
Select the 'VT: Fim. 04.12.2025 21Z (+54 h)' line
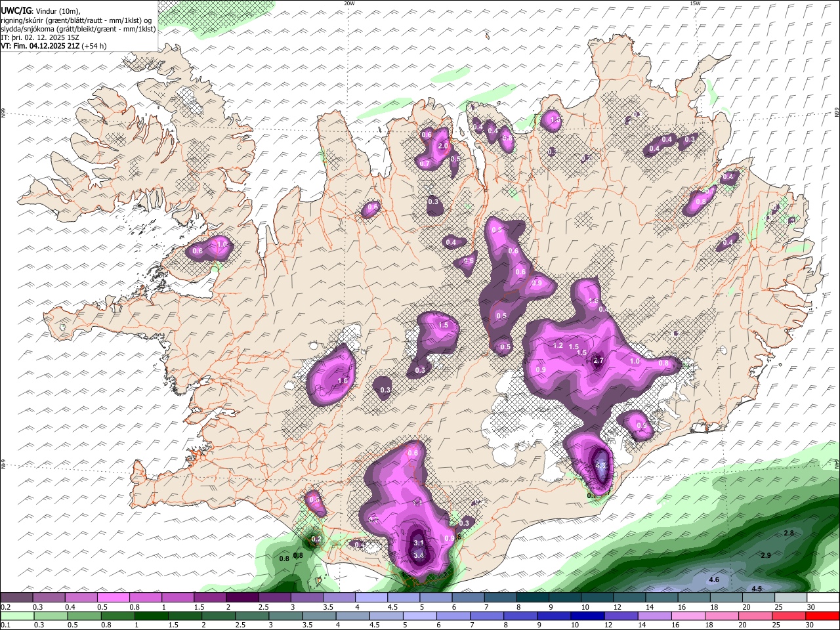pyautogui.click(x=54, y=46)
